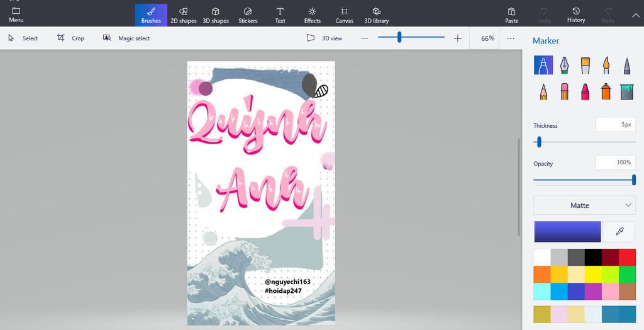Screen dimensions: 644x330
Task: Pick the light gray color swatch
Action: tap(559, 257)
